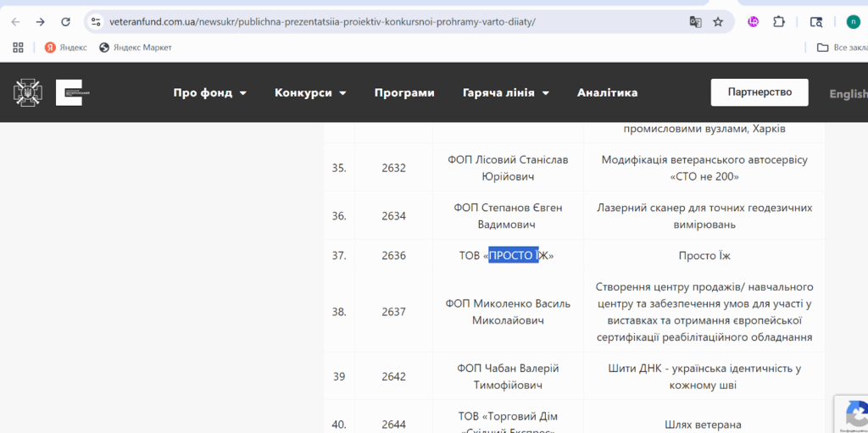This screenshot has height=433, width=868.
Task: Click the address bar URL field
Action: 381,22
